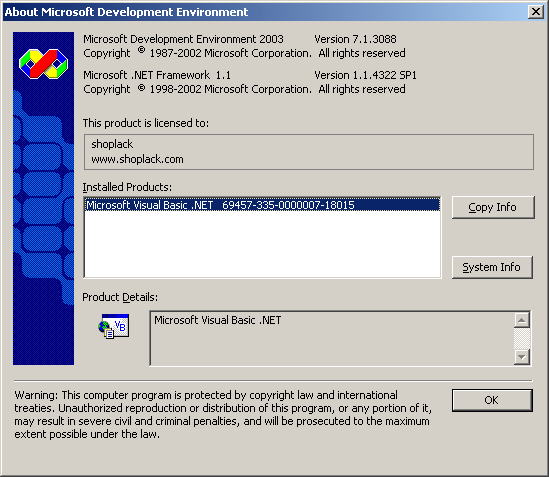Click the Visual Studio infinity logo icon
The height and width of the screenshot is (477, 549).
(43, 64)
